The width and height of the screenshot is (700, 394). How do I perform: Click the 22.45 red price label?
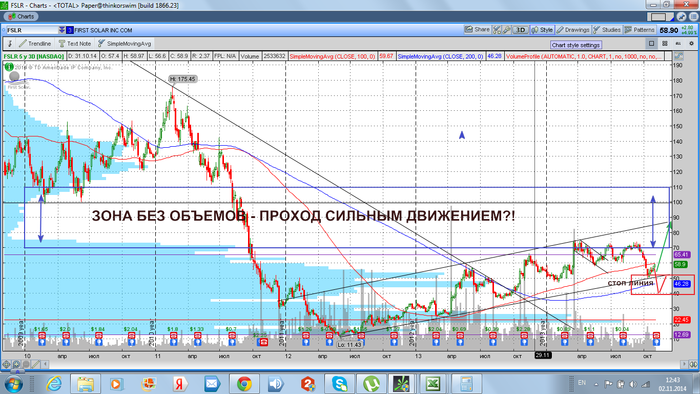click(x=681, y=319)
